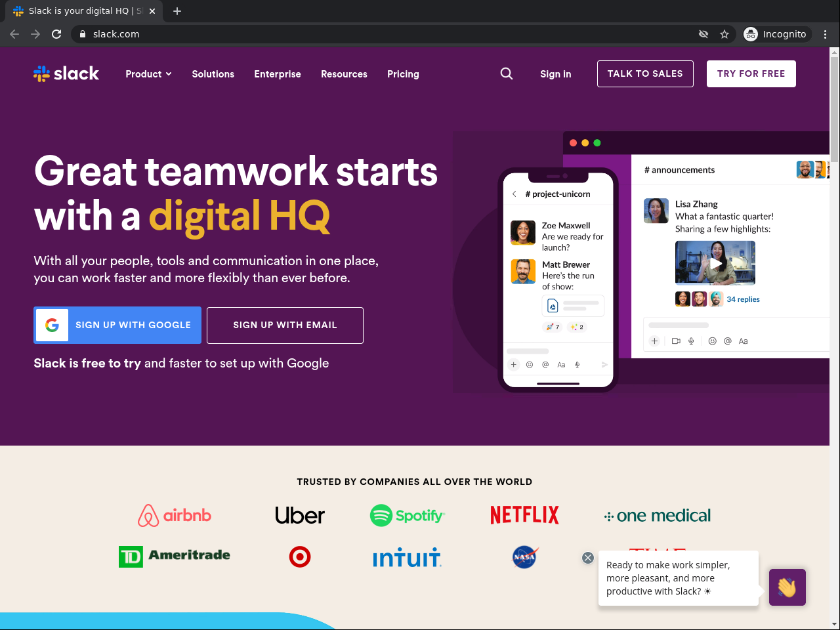Click the TD Ameritrade logo
Screen dimensions: 840x630
[x=175, y=556]
